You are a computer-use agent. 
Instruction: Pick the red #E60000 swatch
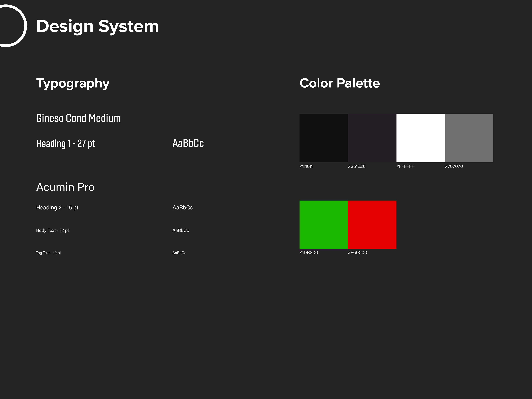pyautogui.click(x=372, y=225)
